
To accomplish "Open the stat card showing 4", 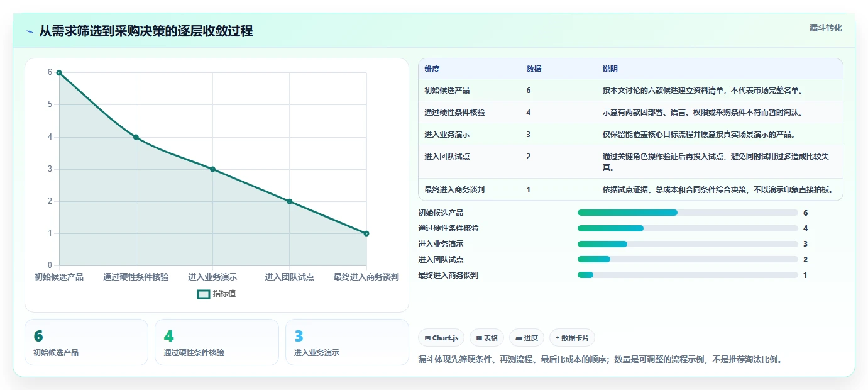I will tap(217, 342).
